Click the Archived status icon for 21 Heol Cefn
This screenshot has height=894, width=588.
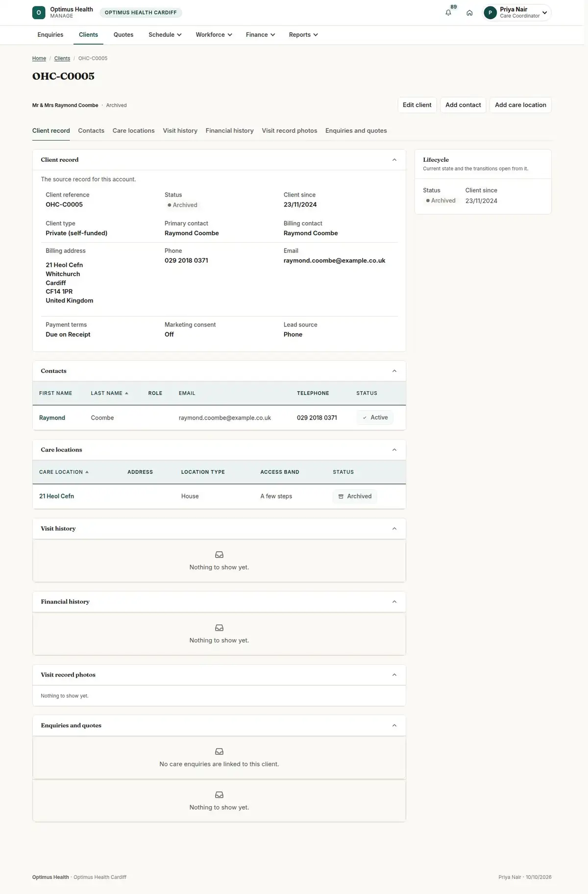click(x=341, y=497)
